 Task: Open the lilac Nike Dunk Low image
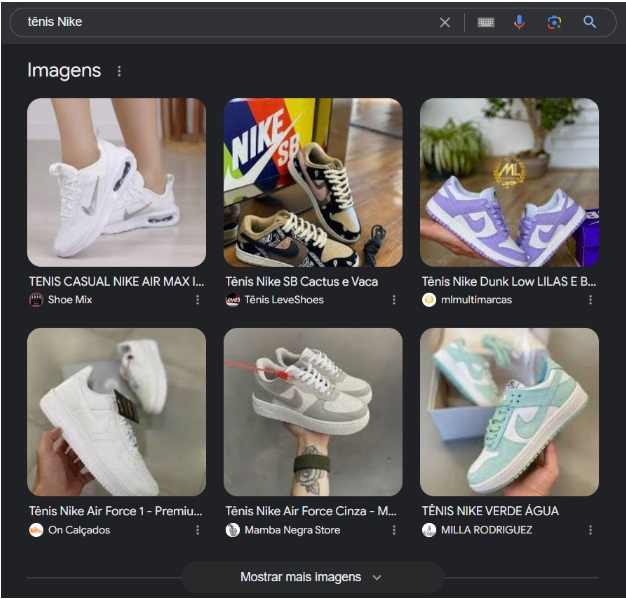(x=509, y=182)
